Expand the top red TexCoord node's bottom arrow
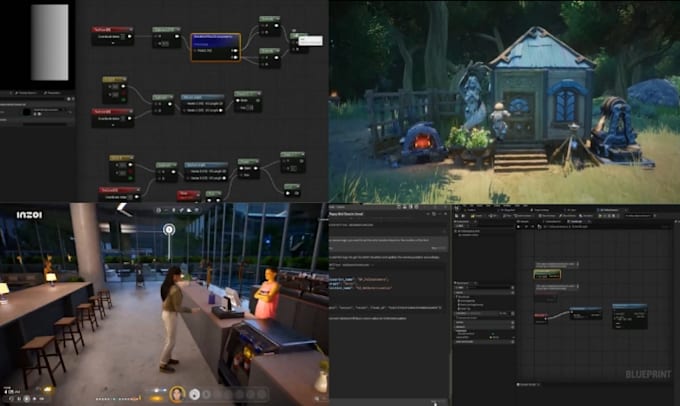 (112, 43)
